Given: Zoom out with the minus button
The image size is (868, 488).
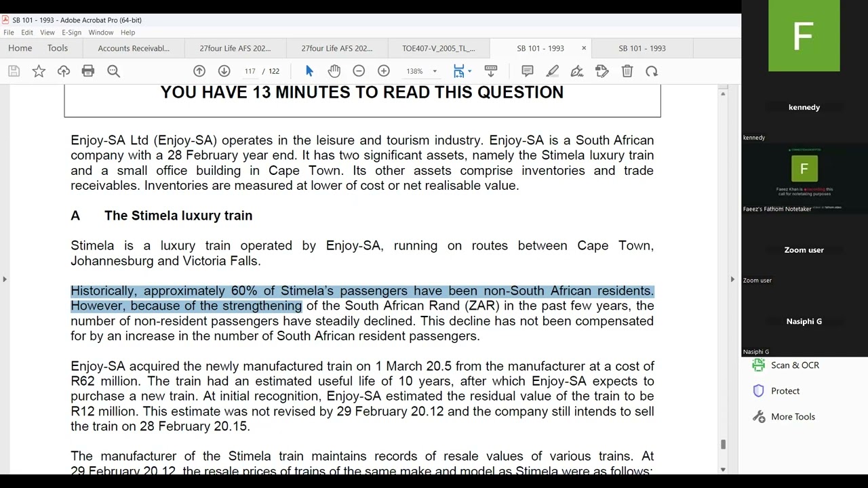Looking at the screenshot, I should click(x=359, y=71).
